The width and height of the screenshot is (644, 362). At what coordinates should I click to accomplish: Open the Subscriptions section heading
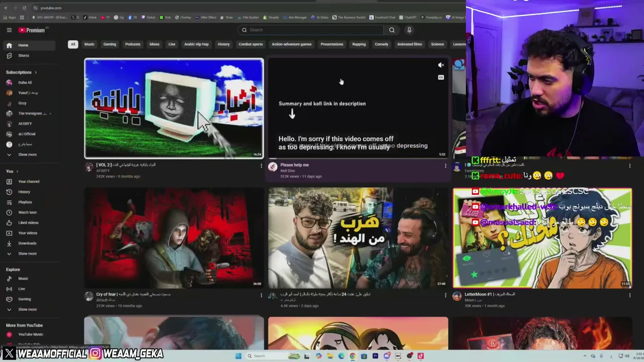pyautogui.click(x=21, y=72)
